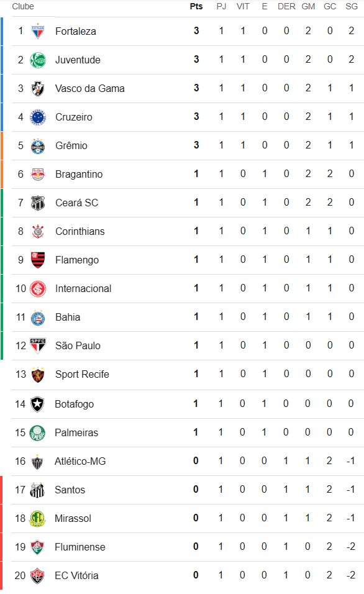Click the Fluminense crest icon
Screen dimensions: 364x594
(x=37, y=547)
